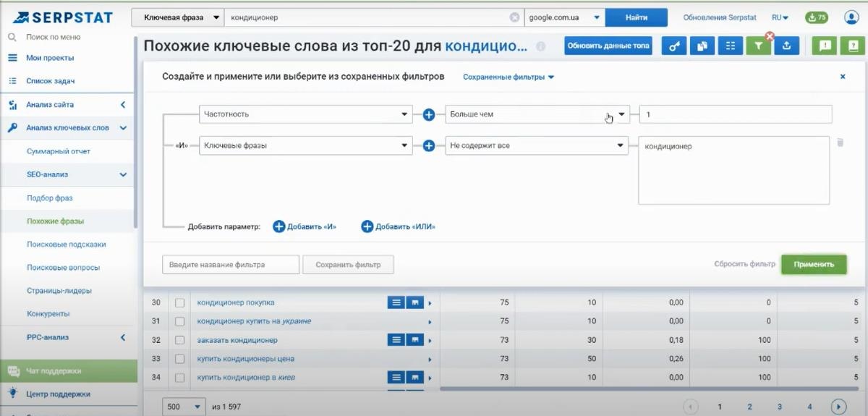Click the Serpstat logo
The image size is (868, 416).
coord(61,16)
